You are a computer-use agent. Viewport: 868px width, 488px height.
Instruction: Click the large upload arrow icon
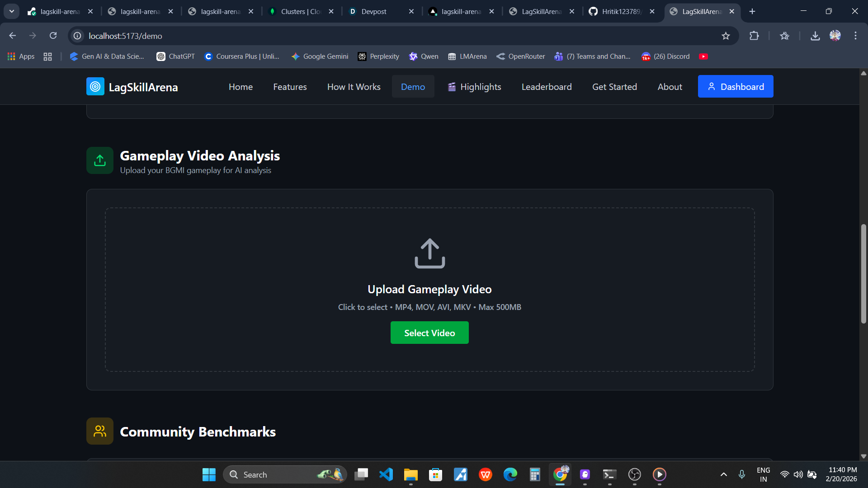pos(429,253)
